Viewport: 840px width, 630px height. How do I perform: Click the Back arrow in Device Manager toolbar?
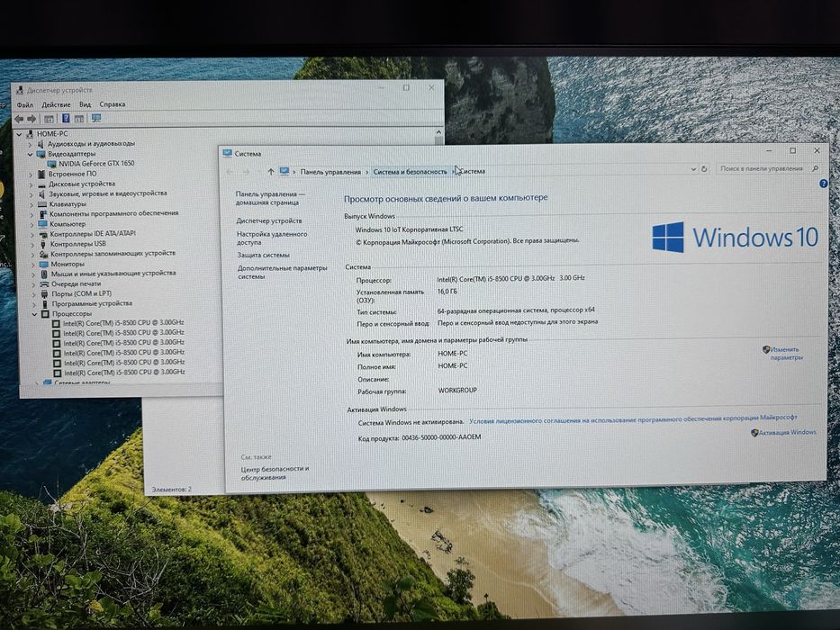click(x=19, y=119)
